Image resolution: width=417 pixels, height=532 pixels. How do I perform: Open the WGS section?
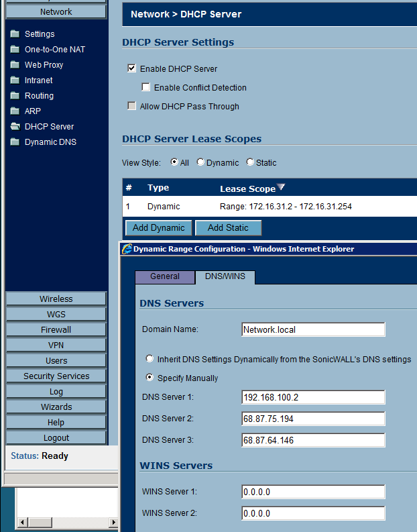coord(56,314)
